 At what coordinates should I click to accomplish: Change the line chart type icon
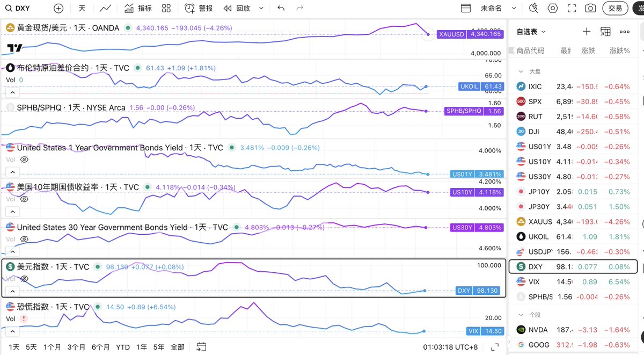click(x=106, y=8)
